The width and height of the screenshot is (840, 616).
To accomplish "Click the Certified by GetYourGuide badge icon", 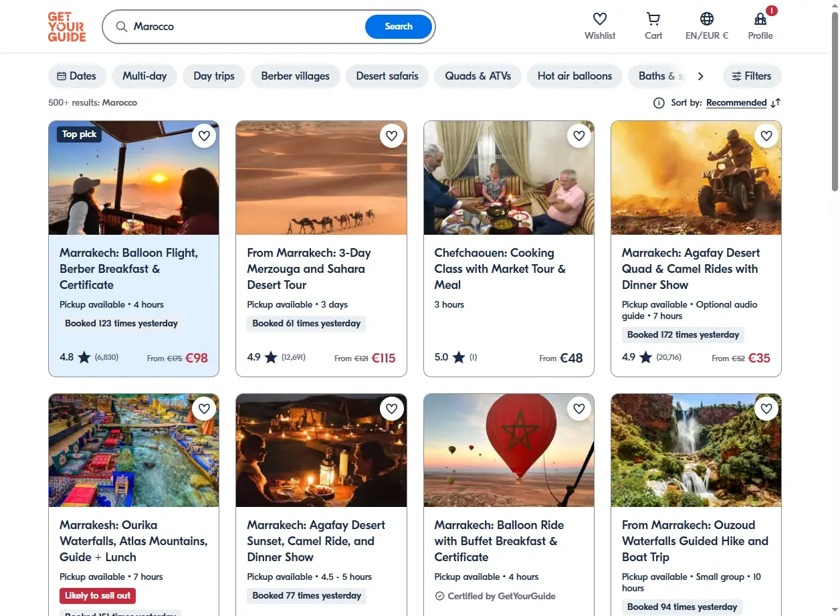I will click(x=439, y=596).
